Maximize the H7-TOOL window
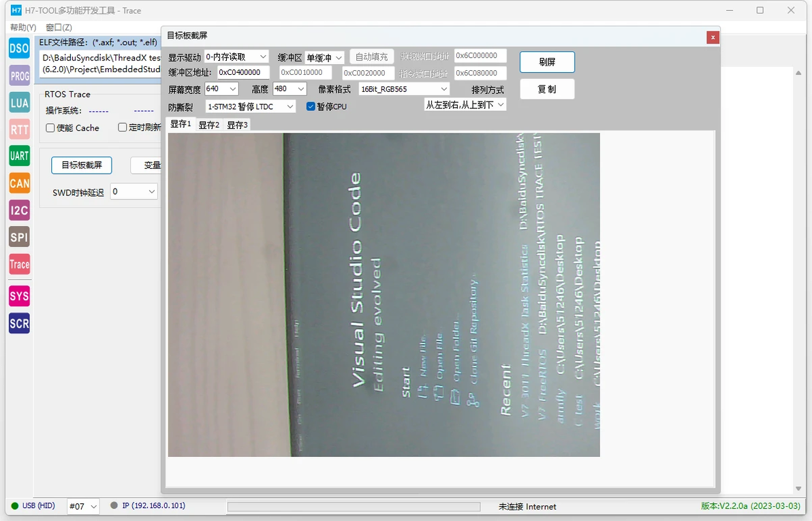Screen dimensions: 812x521 click(x=760, y=10)
